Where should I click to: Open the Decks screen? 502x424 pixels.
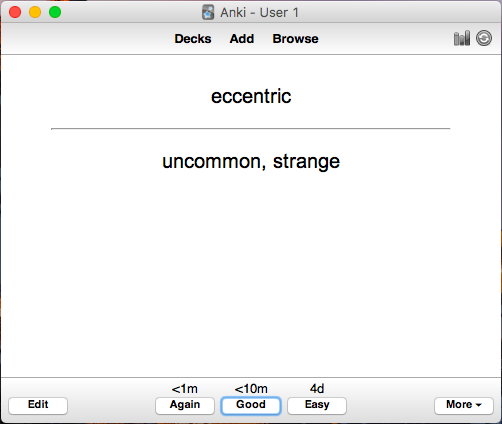pyautogui.click(x=193, y=39)
